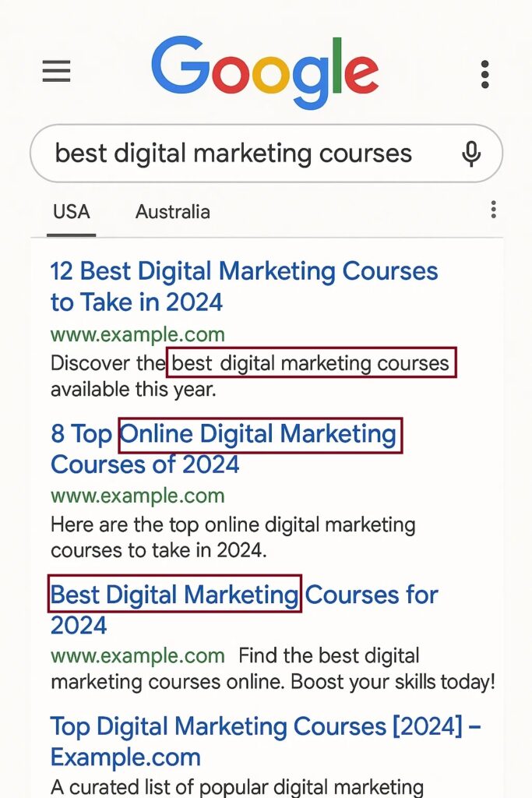This screenshot has height=798, width=532.
Task: Open the top-right three-dot overflow menu
Action: coord(484,73)
